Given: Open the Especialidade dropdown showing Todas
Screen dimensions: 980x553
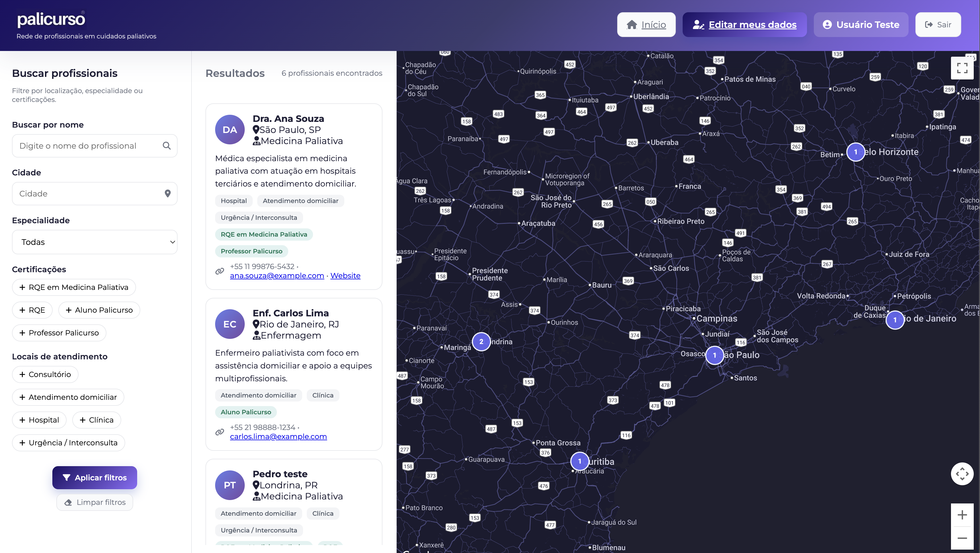Looking at the screenshot, I should tap(94, 242).
